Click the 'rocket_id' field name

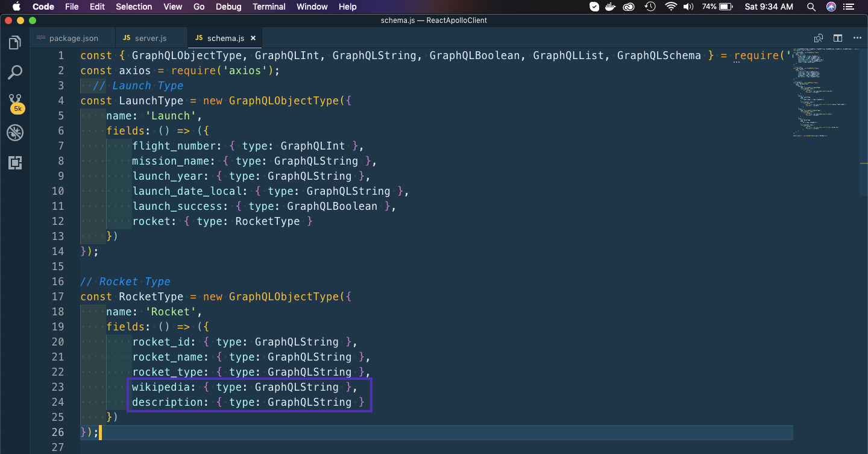161,342
